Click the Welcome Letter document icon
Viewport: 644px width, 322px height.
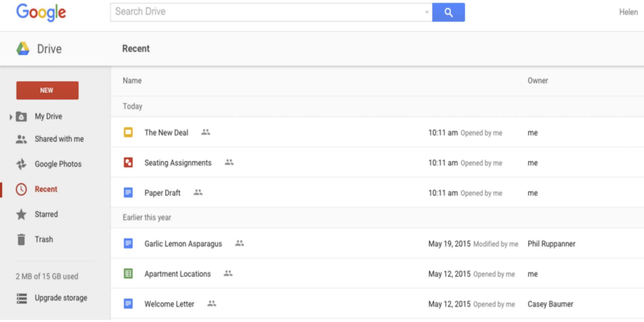pyautogui.click(x=128, y=304)
